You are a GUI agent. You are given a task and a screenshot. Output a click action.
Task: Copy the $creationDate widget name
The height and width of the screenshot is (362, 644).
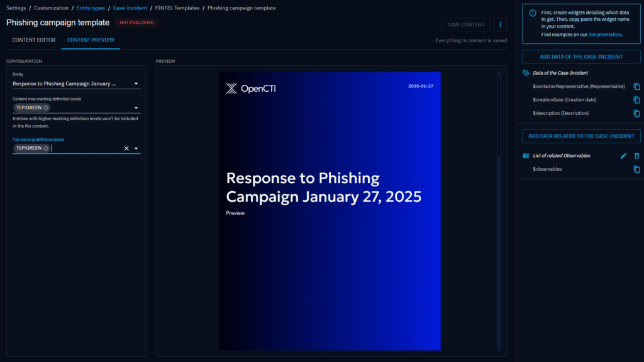tap(636, 100)
